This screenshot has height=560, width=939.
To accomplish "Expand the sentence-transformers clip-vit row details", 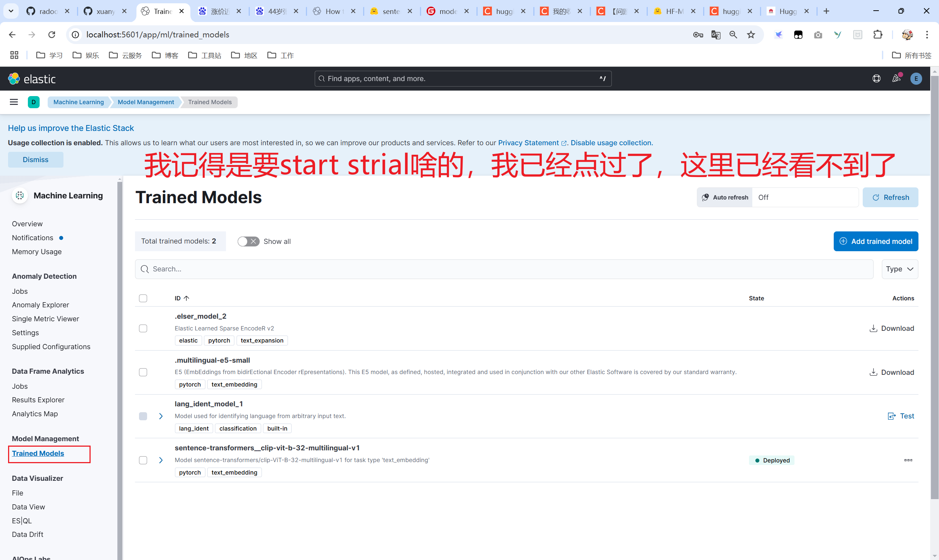I will point(161,460).
